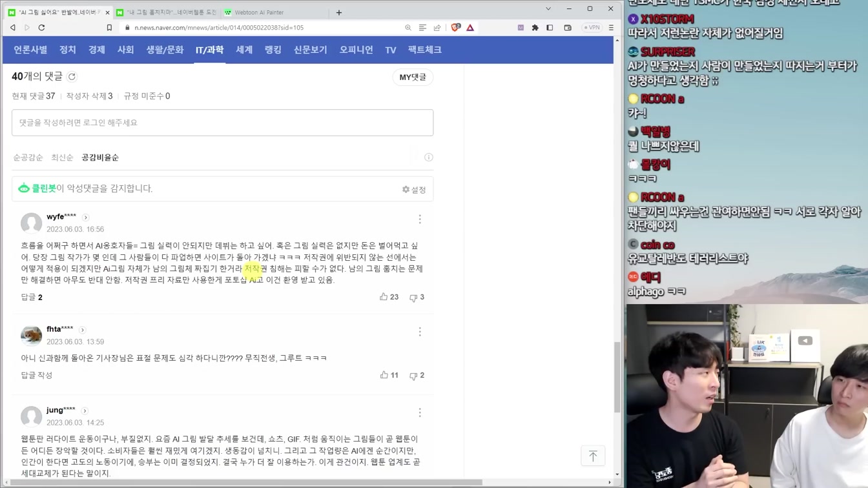Open the 클린봇 설정 gear settings
Screen dimensions: 868x488
pos(414,190)
